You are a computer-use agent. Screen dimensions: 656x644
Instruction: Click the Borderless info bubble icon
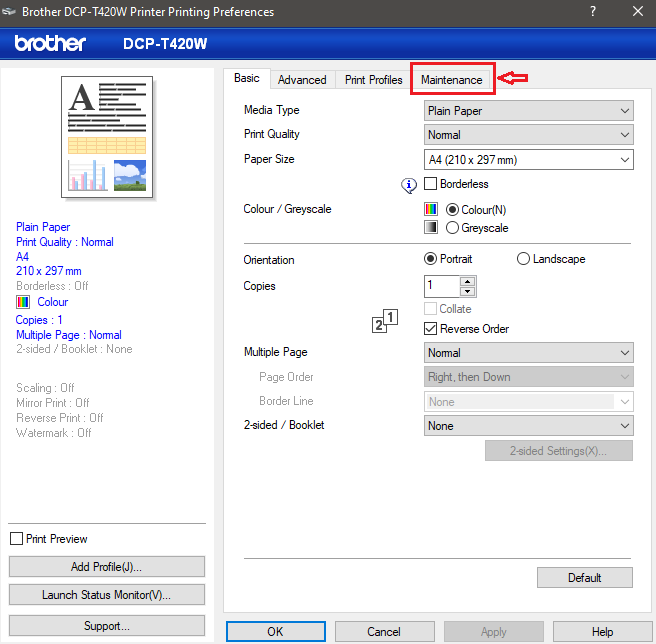coord(409,185)
